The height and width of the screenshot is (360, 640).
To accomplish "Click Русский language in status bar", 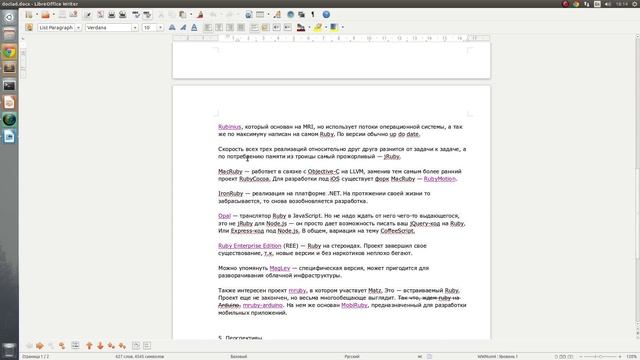I will pyautogui.click(x=352, y=357).
